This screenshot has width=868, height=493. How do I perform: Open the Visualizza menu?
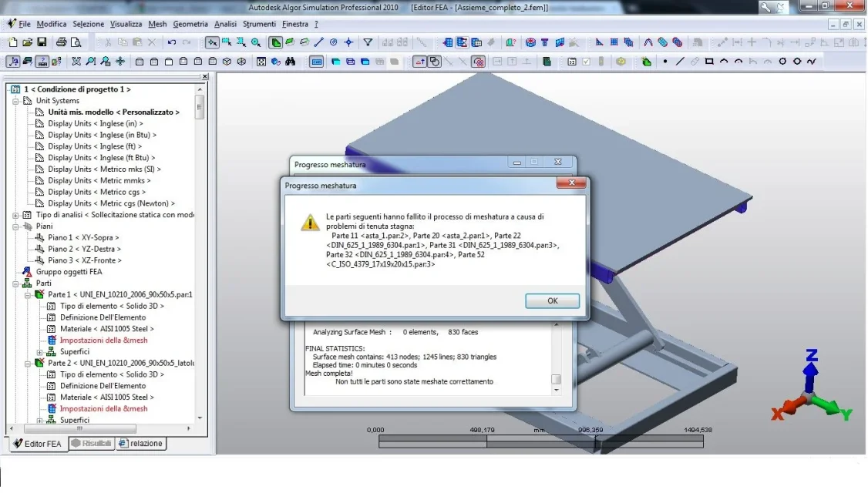126,24
